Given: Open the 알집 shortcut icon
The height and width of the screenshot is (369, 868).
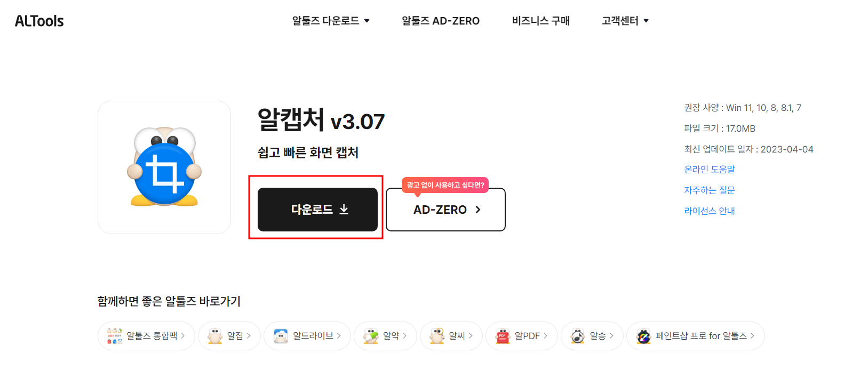Looking at the screenshot, I should click(x=229, y=335).
